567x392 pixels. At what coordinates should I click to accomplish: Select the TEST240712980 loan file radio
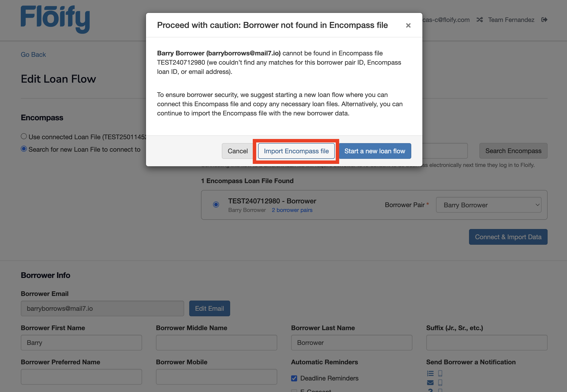pyautogui.click(x=216, y=204)
